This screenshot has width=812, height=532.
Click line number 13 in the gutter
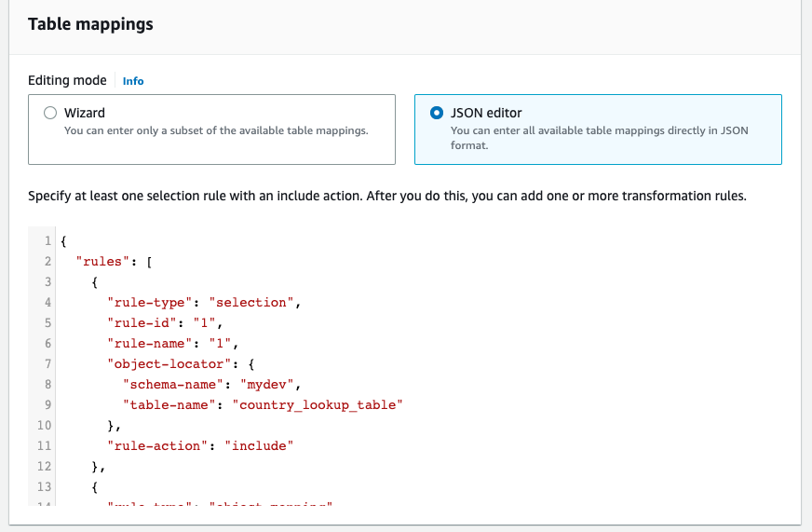click(x=43, y=486)
